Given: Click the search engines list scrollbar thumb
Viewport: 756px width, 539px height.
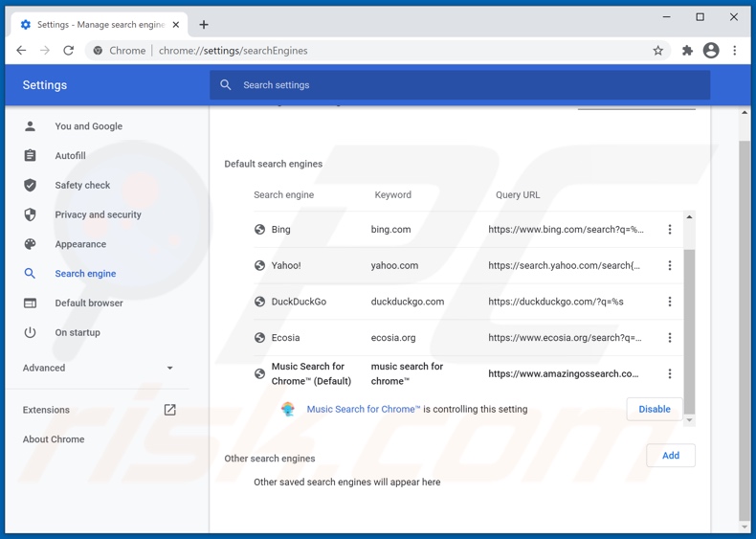Looking at the screenshot, I should 689,331.
